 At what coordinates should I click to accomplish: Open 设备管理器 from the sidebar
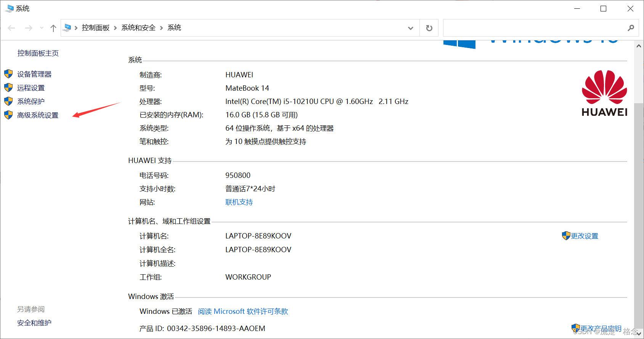(34, 74)
